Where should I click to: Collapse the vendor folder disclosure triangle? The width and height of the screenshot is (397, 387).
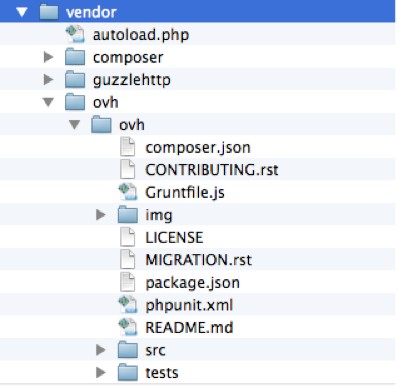(22, 12)
